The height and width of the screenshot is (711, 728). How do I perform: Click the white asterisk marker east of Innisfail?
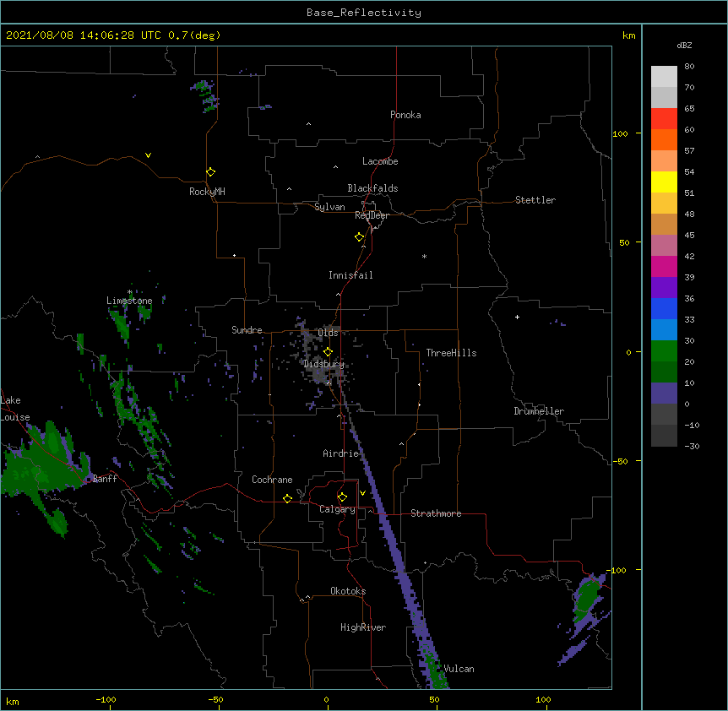(x=424, y=256)
